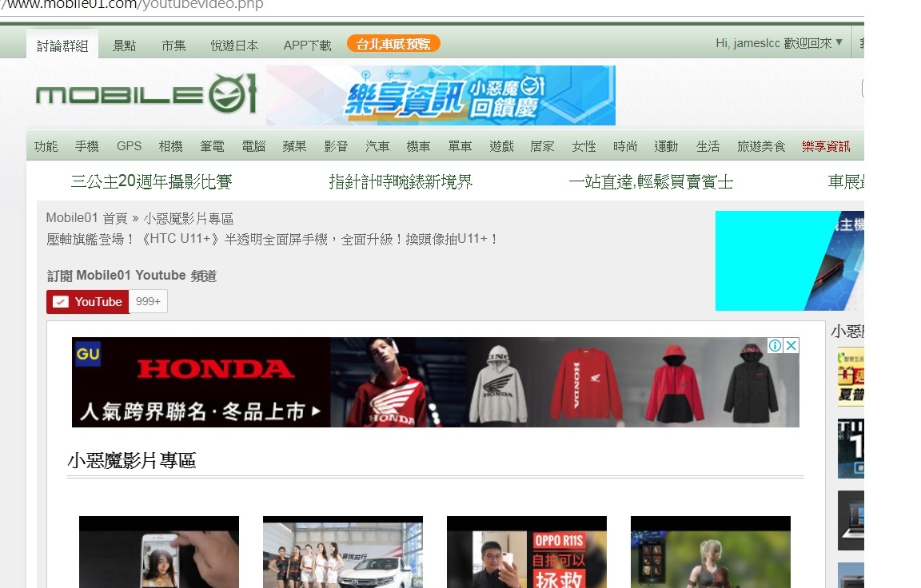
Task: Open the HTC U11+ announcement link
Action: click(x=273, y=239)
